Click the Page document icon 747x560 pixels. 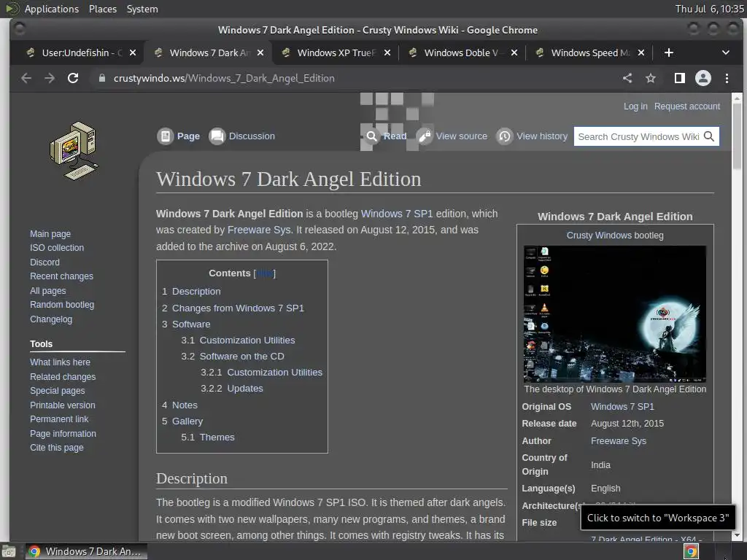coord(166,136)
